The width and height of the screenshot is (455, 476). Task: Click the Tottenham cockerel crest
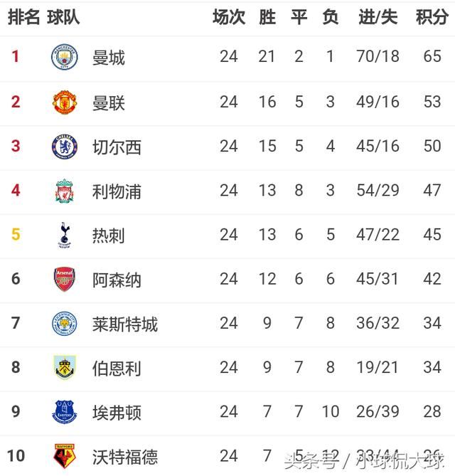(x=65, y=235)
